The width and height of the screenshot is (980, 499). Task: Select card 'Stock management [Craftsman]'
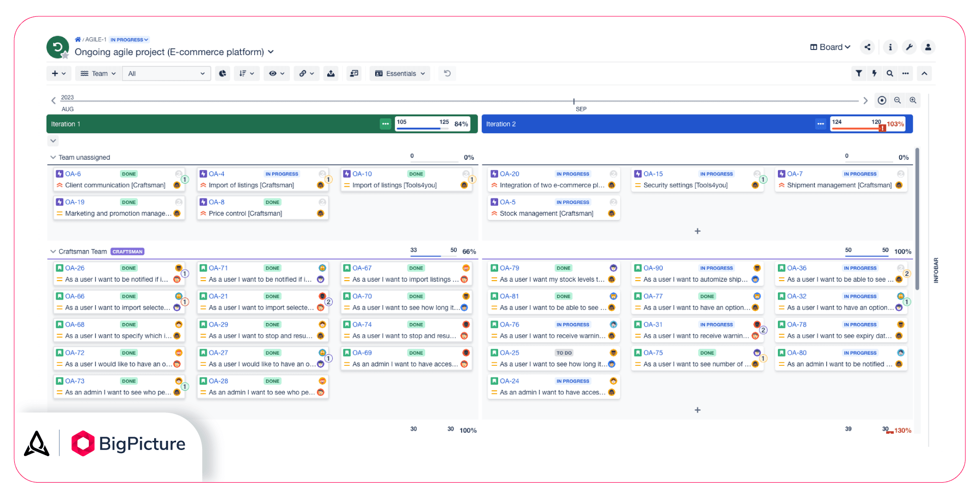tap(554, 208)
